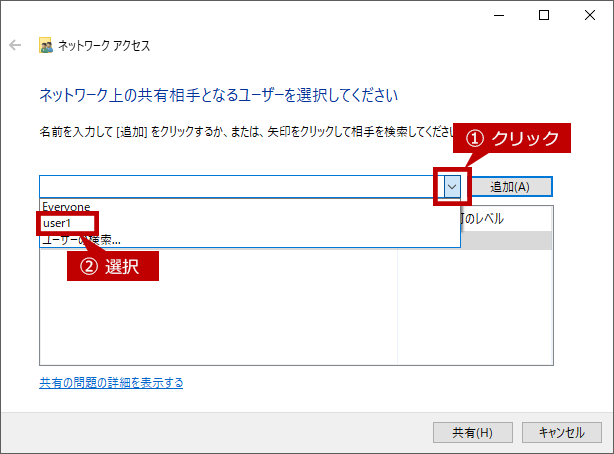Click the blue heading about selecting users
The image size is (614, 454).
[x=219, y=95]
